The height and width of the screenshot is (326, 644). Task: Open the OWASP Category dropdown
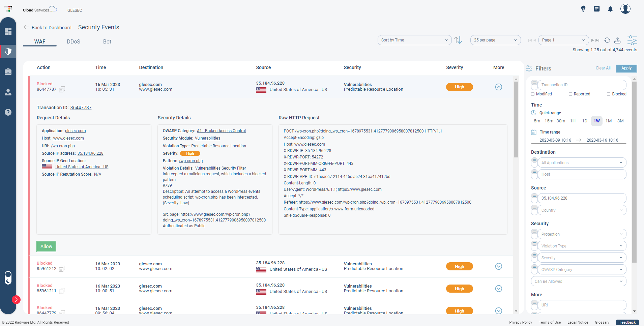(x=582, y=269)
